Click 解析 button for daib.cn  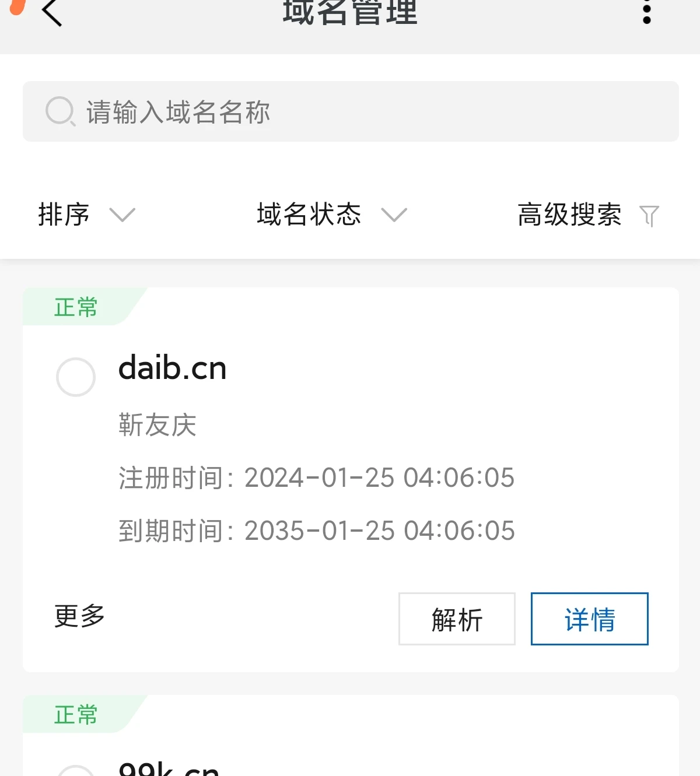pyautogui.click(x=457, y=619)
